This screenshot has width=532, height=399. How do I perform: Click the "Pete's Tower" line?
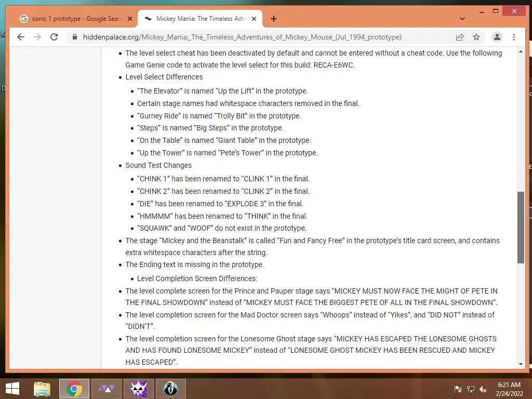pos(228,153)
